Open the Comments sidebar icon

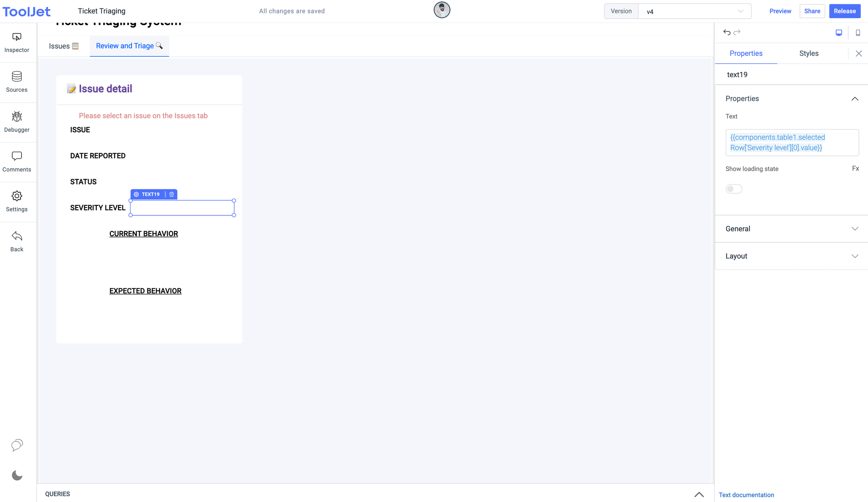17,156
